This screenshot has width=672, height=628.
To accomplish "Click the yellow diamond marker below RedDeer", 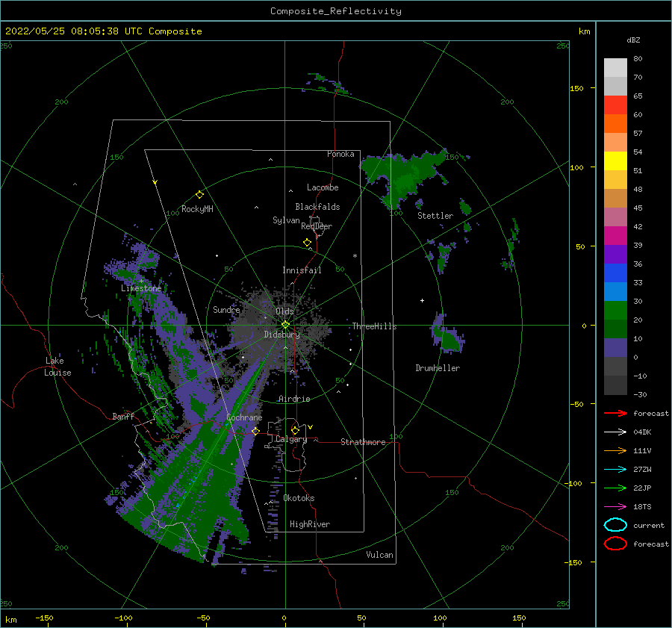I will pos(308,243).
